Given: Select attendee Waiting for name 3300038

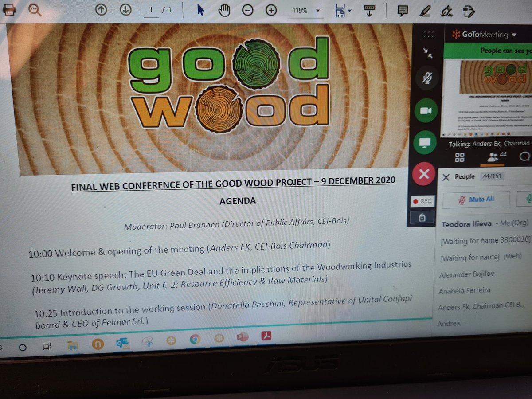Looking at the screenshot, I should (485, 240).
